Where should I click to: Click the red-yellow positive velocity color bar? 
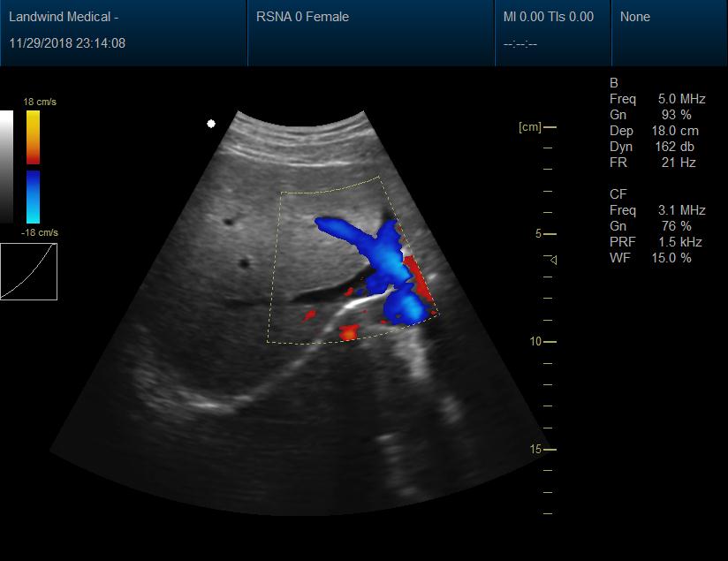[33, 137]
